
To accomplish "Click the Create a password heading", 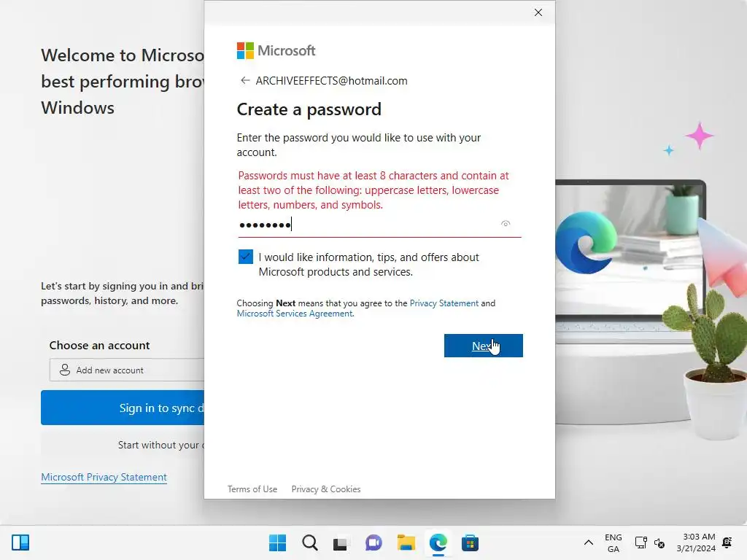I will click(309, 109).
